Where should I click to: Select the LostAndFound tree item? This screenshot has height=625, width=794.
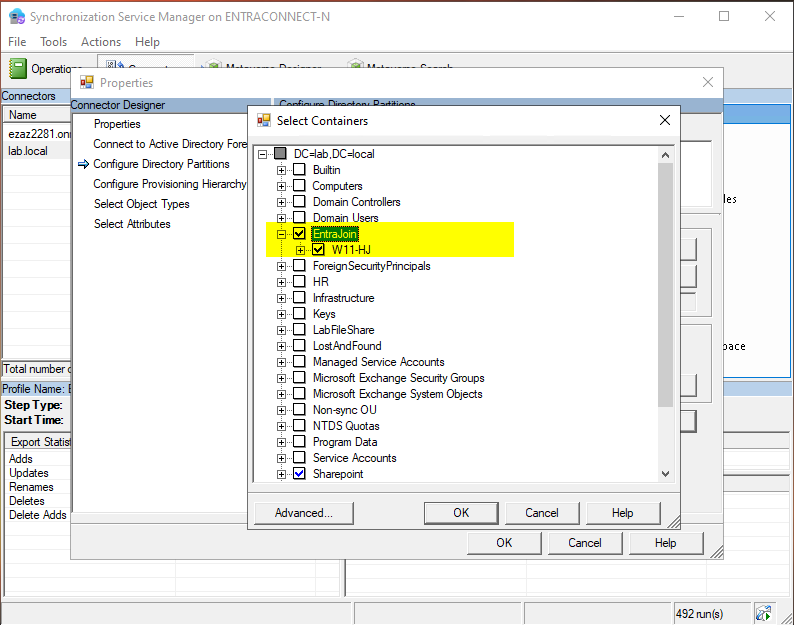pyautogui.click(x=347, y=346)
